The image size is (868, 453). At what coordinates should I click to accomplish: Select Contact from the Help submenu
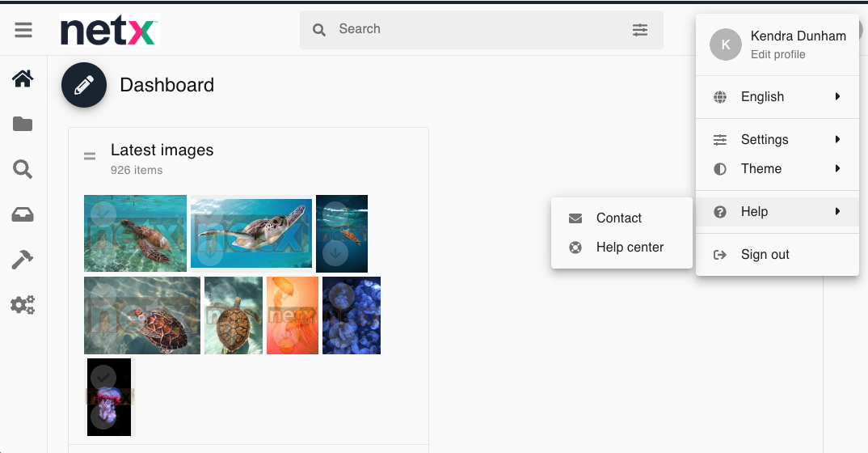[x=619, y=218]
